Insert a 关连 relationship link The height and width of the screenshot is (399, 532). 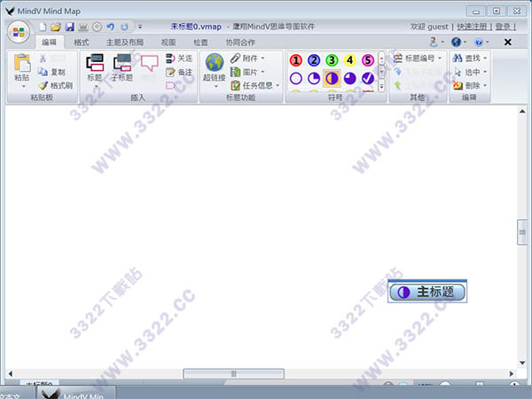coord(179,59)
